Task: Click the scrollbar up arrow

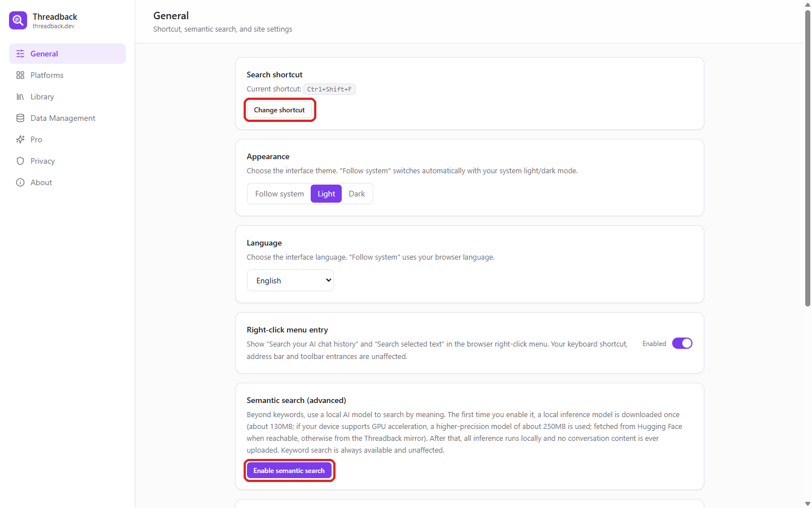Action: coord(807,5)
